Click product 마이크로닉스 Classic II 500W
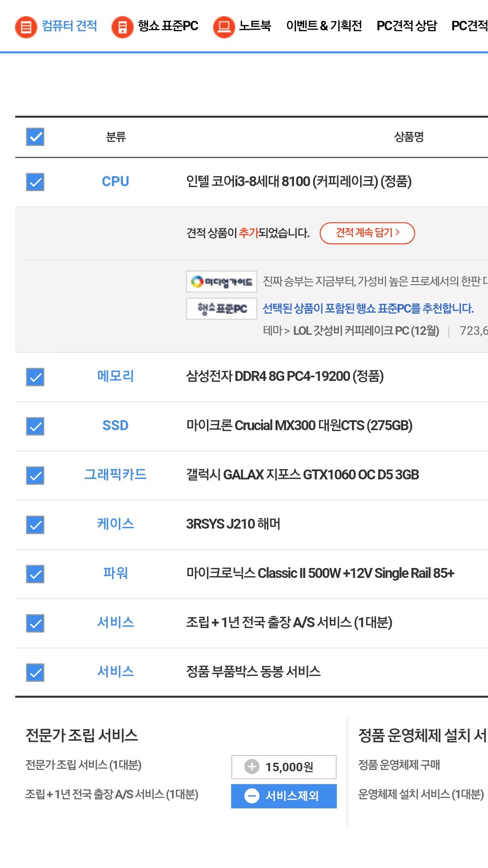 (x=320, y=573)
